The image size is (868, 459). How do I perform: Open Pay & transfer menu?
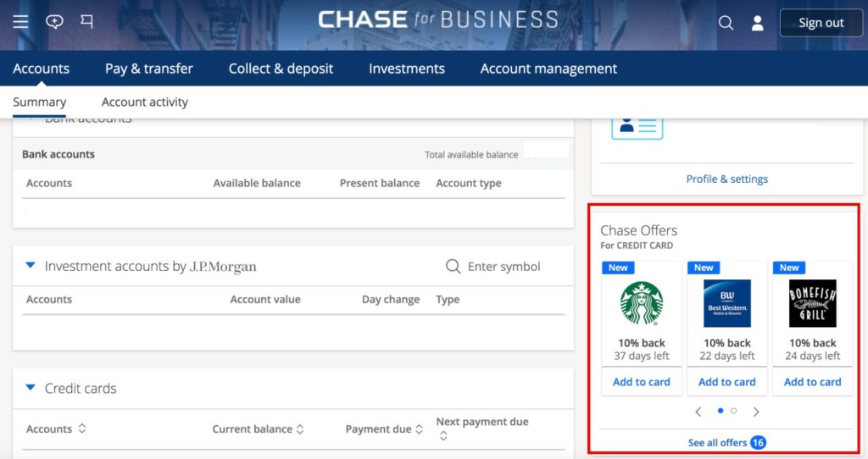coord(149,69)
